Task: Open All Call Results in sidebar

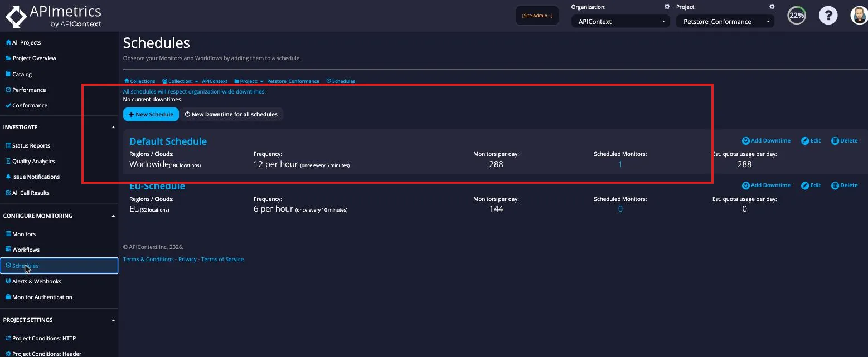Action: click(x=27, y=193)
